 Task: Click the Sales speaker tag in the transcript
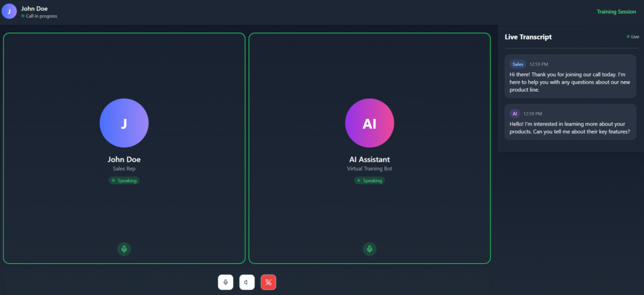(x=518, y=64)
